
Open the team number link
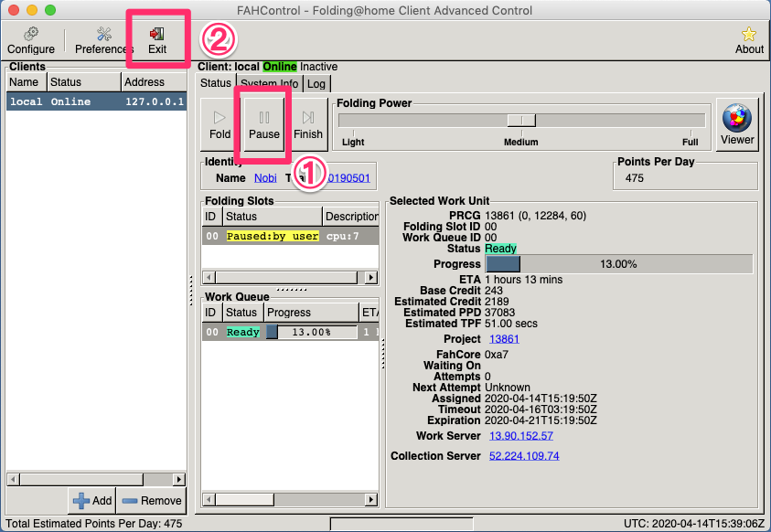tap(348, 178)
